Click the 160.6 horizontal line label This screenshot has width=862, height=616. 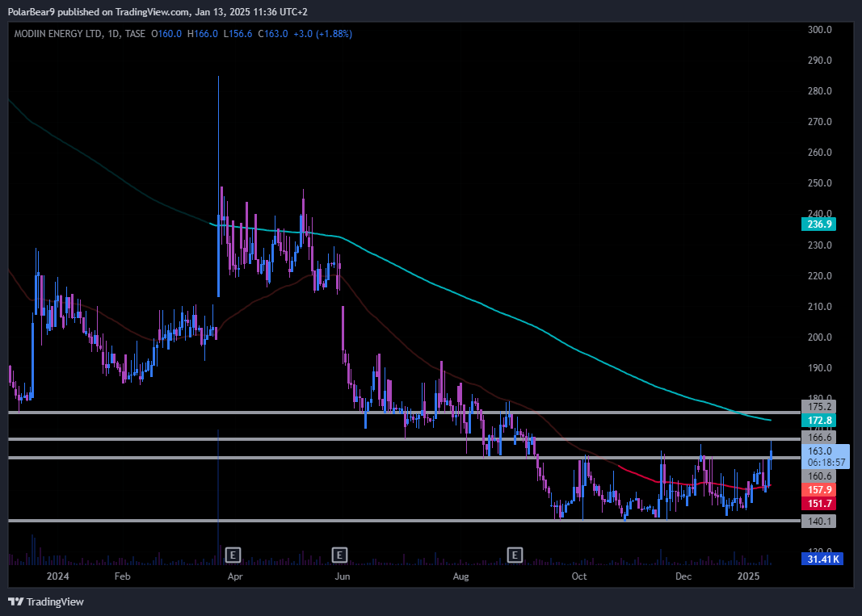(x=818, y=476)
